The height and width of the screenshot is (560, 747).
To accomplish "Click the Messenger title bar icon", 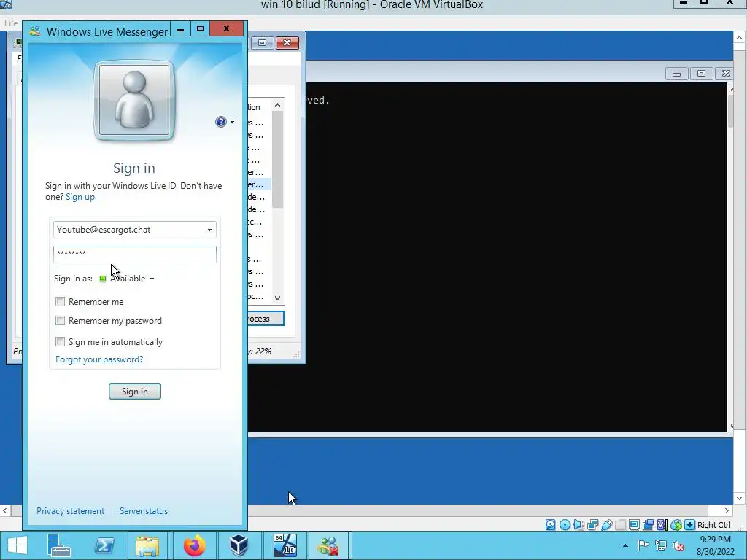I will click(35, 31).
